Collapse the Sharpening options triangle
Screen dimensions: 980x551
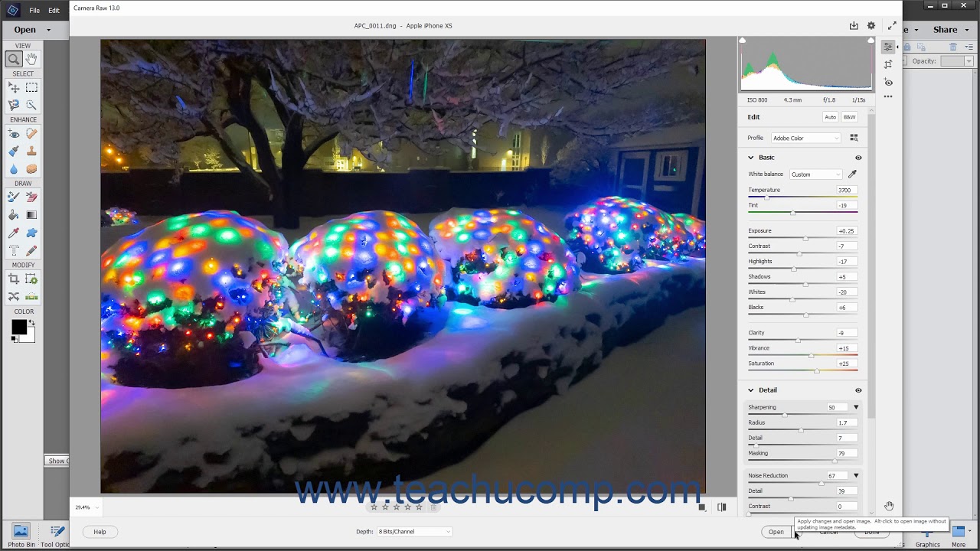click(856, 407)
